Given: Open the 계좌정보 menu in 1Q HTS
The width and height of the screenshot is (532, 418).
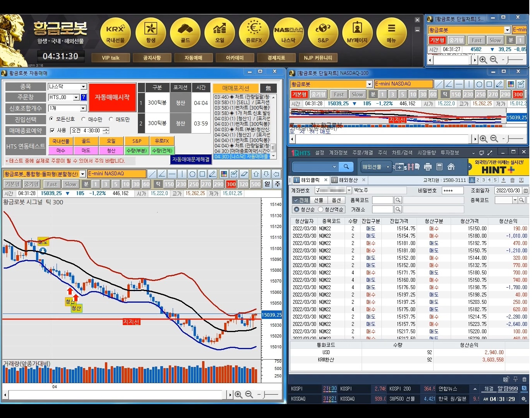Looking at the screenshot, I should [338, 153].
